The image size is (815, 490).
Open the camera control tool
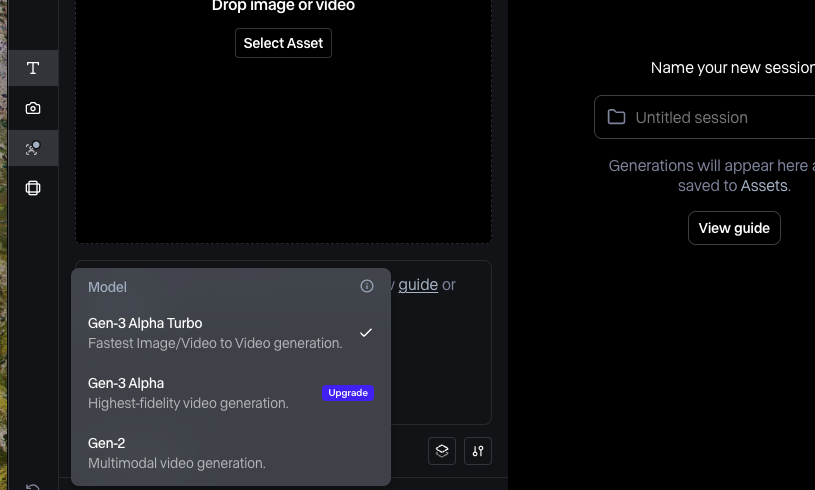(x=33, y=108)
